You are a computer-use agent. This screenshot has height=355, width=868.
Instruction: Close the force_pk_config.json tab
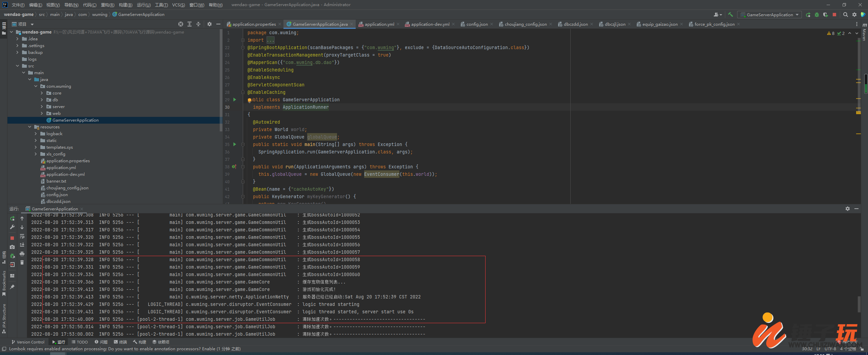pyautogui.click(x=738, y=24)
